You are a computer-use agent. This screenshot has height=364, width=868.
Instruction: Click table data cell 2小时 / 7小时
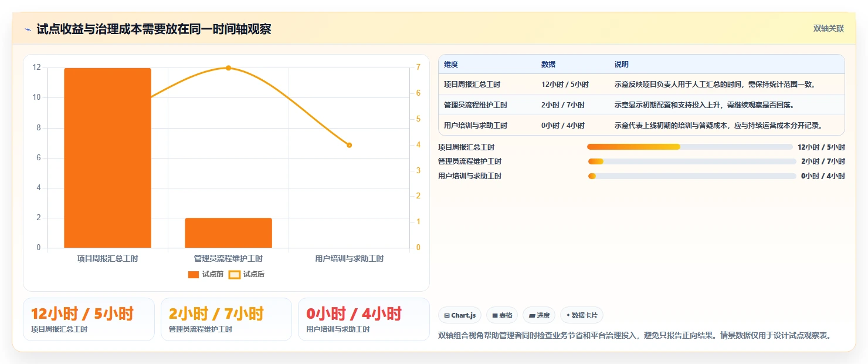click(x=563, y=105)
